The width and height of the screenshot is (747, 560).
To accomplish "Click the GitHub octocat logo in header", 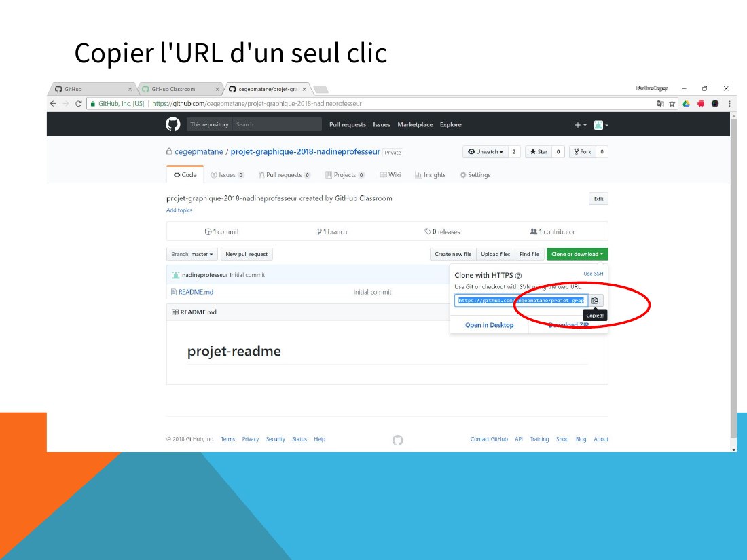I will [173, 124].
